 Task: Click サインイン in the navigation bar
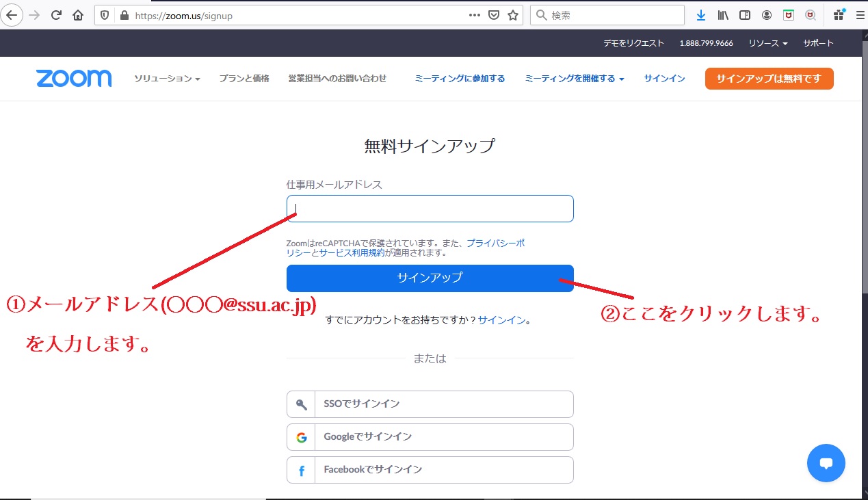click(664, 79)
